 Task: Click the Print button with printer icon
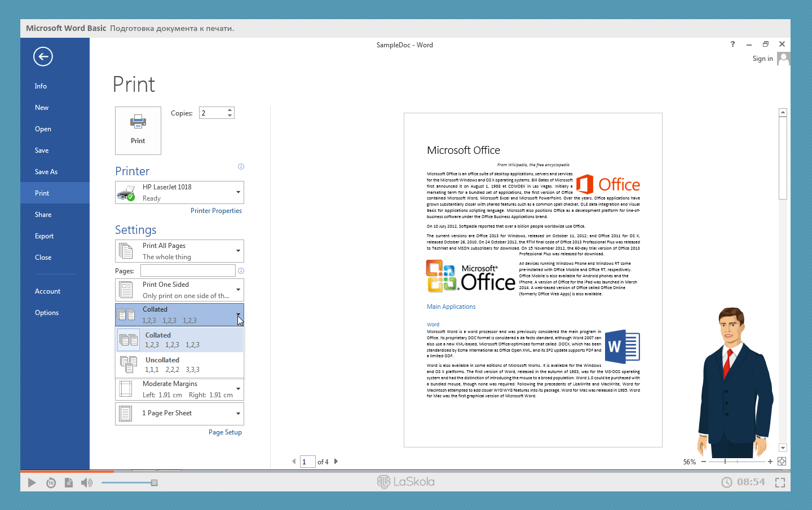tap(138, 131)
